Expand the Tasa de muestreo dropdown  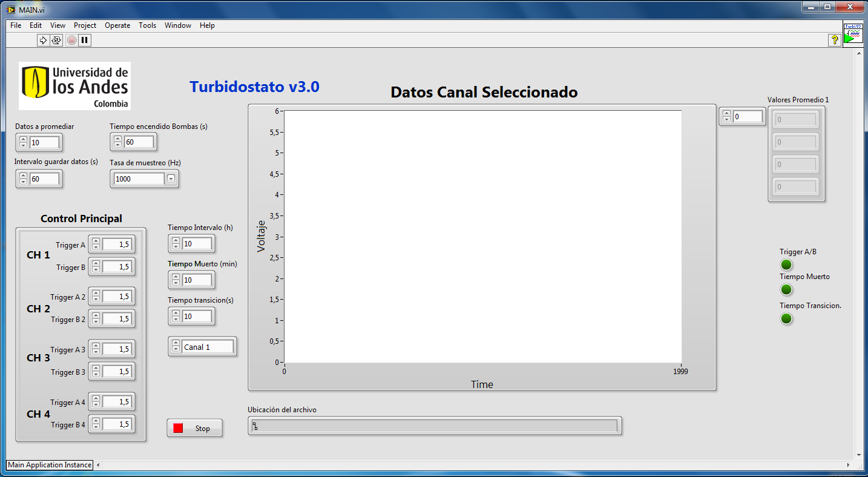click(x=171, y=179)
